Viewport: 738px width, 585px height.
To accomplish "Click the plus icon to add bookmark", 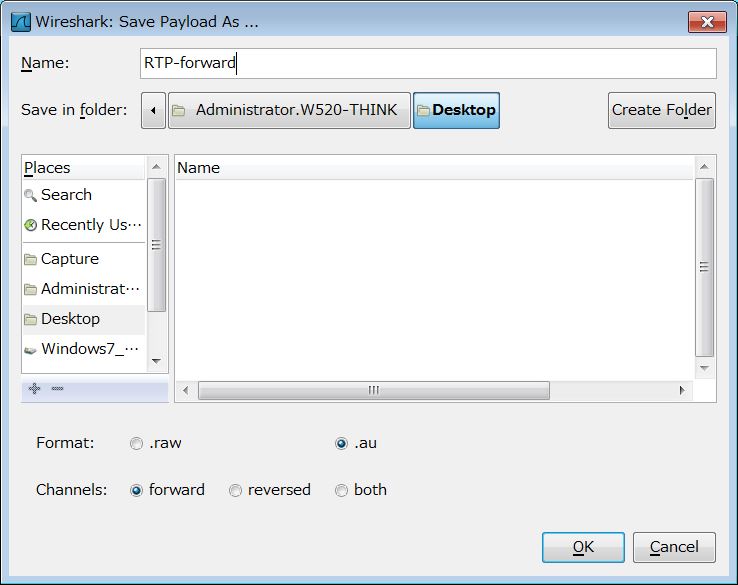I will 34,388.
